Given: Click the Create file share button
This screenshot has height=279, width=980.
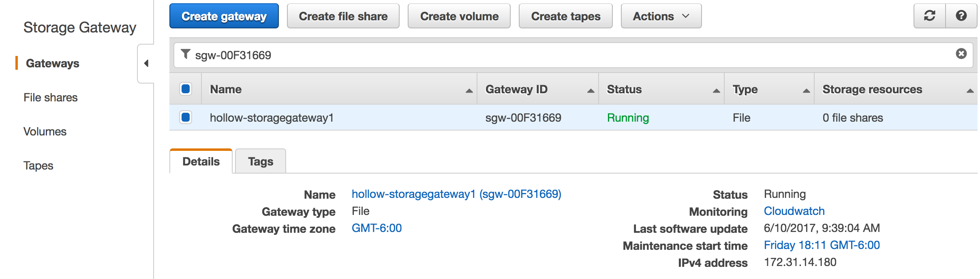Looking at the screenshot, I should point(343,16).
